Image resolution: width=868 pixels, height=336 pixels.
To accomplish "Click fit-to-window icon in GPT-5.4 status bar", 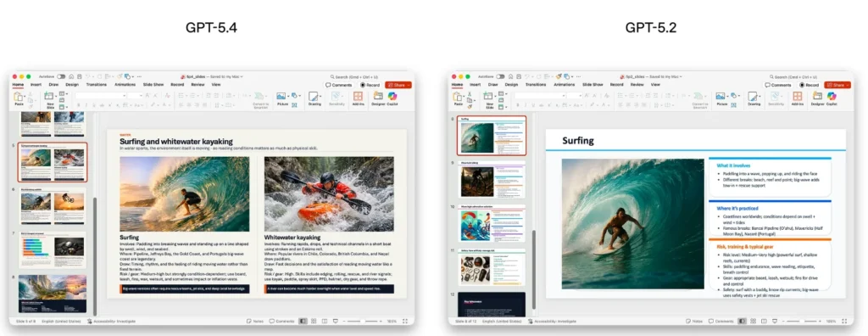I will pos(405,321).
